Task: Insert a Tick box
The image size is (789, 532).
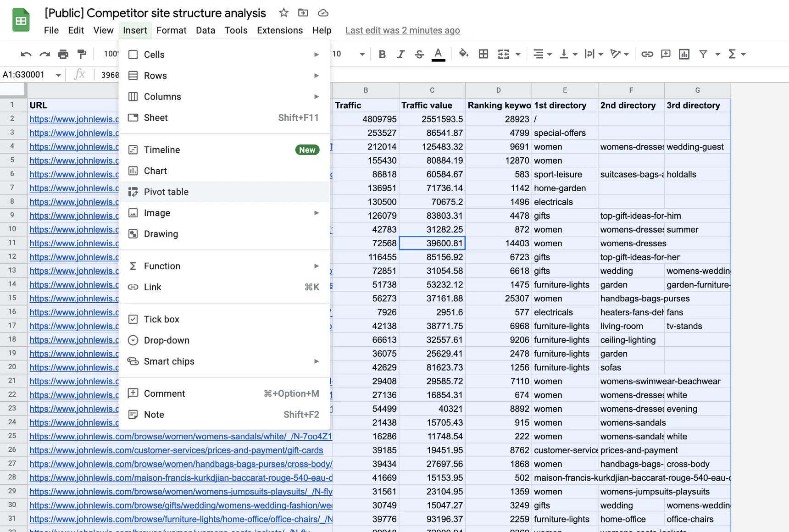Action: 224,319
